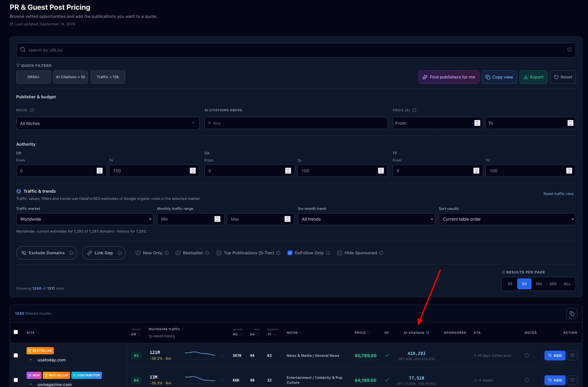Sort by Price column arrows
The width and height of the screenshot is (588, 387).
point(368,333)
